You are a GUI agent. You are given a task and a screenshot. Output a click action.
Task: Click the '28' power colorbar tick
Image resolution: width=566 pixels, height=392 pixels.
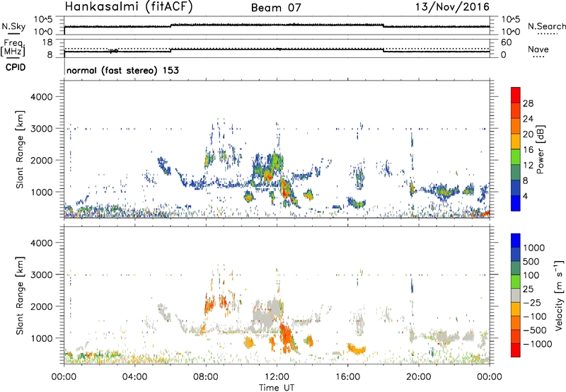(x=528, y=103)
